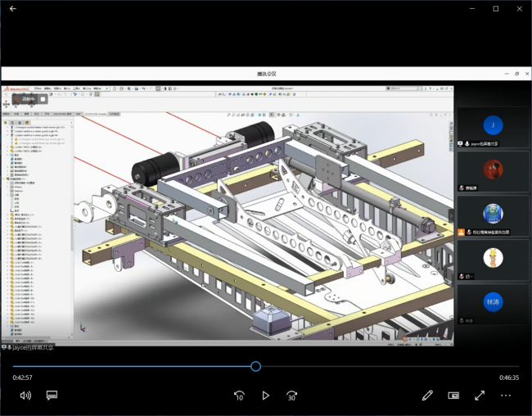Click the blue J avatar of jayce

click(493, 125)
